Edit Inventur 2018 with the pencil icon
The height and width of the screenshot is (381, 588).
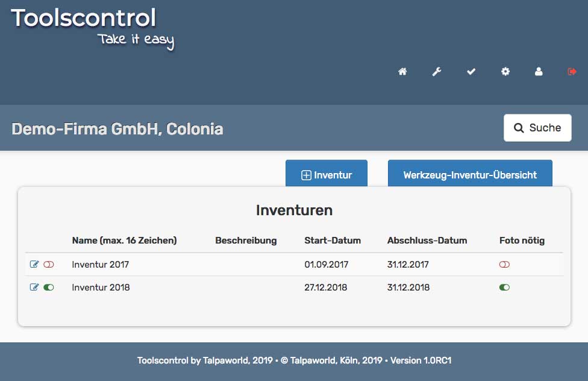click(x=34, y=287)
